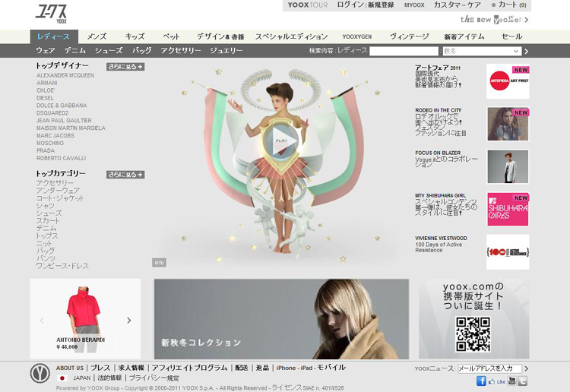The height and width of the screenshot is (392, 570).
Task: Click the Japan flag icon
Action: (62, 378)
